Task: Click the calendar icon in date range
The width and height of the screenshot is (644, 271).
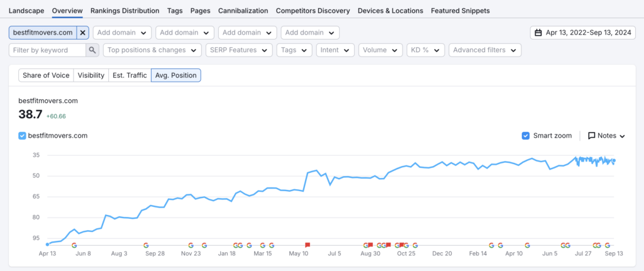Action: pos(538,33)
